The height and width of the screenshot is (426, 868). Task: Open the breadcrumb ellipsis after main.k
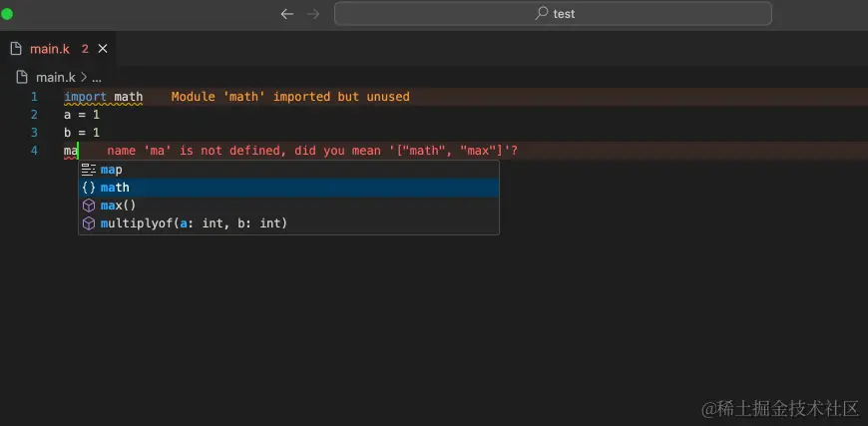click(x=97, y=78)
